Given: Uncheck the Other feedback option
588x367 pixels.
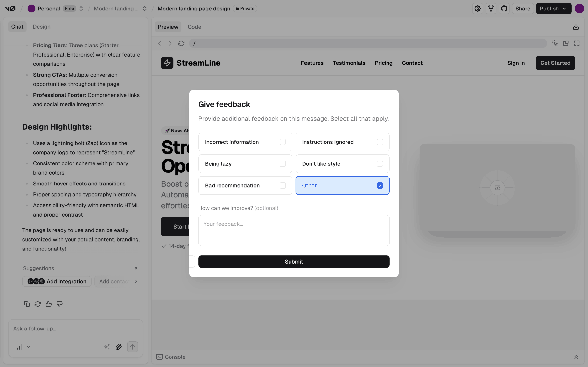Looking at the screenshot, I should click(380, 185).
